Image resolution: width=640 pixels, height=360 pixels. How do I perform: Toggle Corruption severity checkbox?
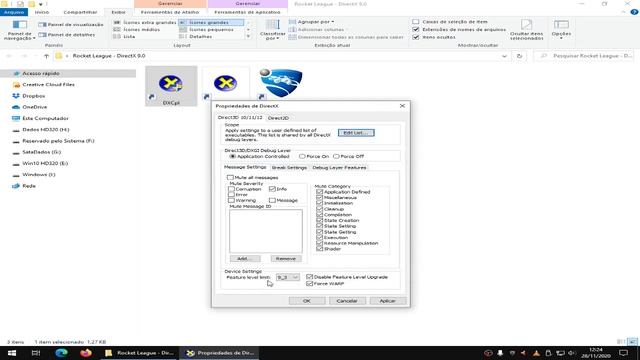click(231, 189)
